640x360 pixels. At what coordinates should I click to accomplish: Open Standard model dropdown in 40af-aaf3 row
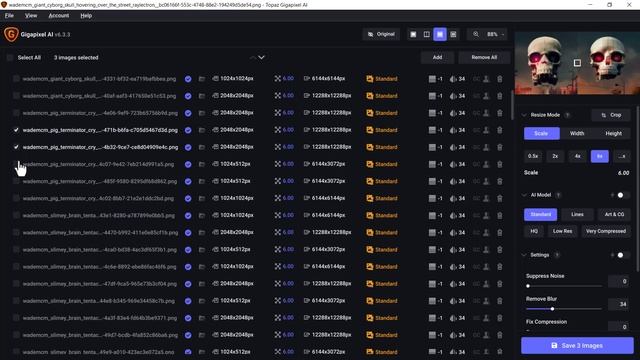click(x=382, y=96)
